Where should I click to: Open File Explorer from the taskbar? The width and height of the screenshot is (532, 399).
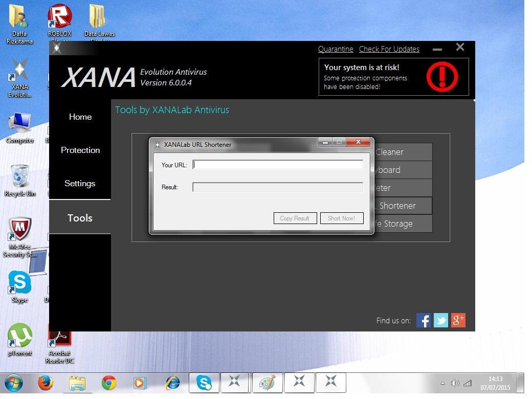coord(77,383)
